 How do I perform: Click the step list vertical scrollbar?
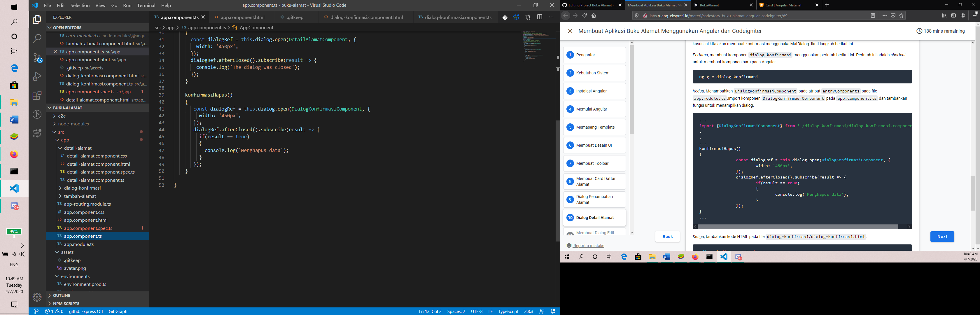point(631,90)
